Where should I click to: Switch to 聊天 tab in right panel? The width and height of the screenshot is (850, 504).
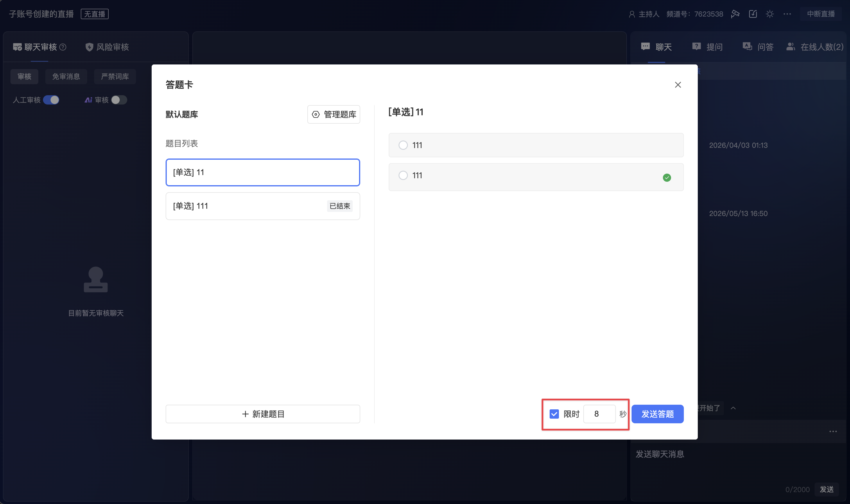point(656,47)
